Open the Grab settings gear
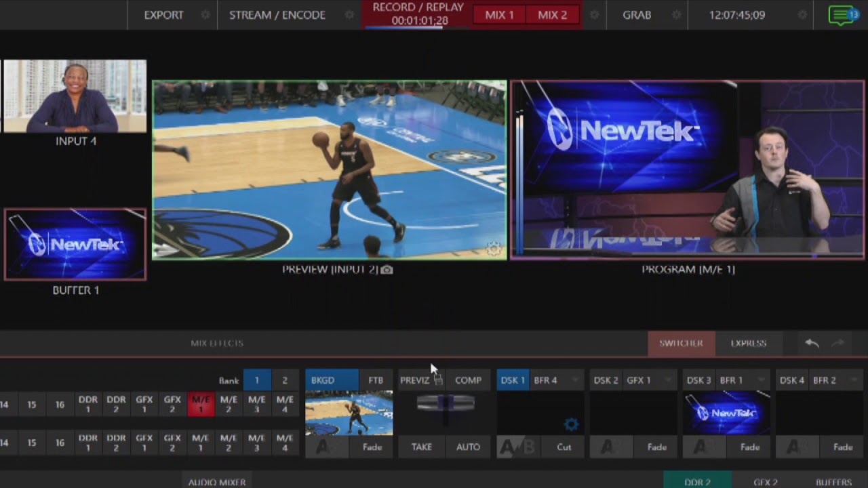 675,15
